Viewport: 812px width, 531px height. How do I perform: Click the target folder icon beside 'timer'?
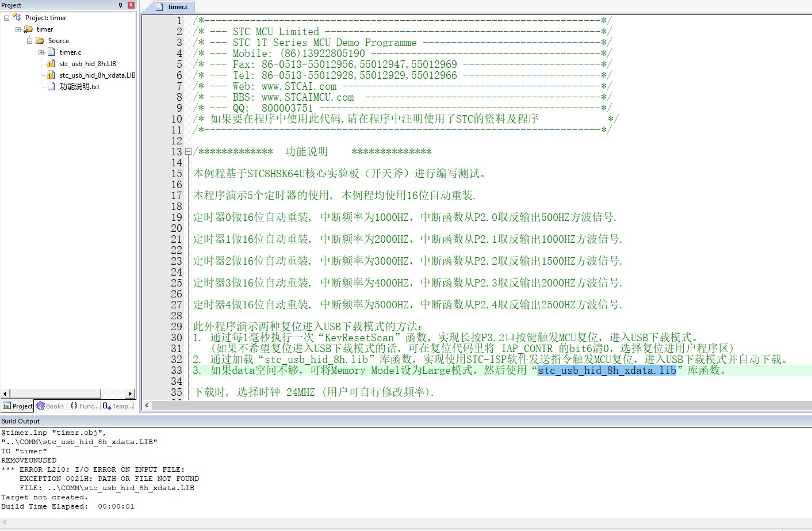(28, 29)
